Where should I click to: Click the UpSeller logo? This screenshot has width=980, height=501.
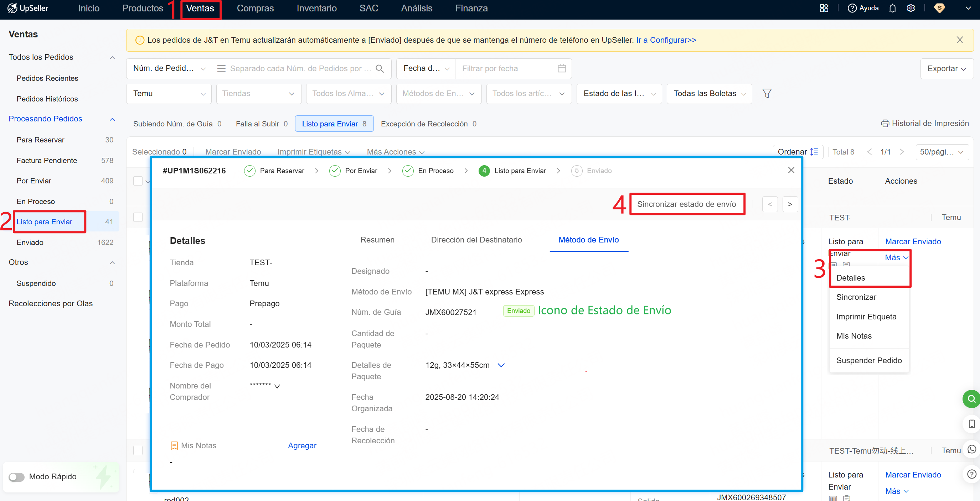[28, 8]
